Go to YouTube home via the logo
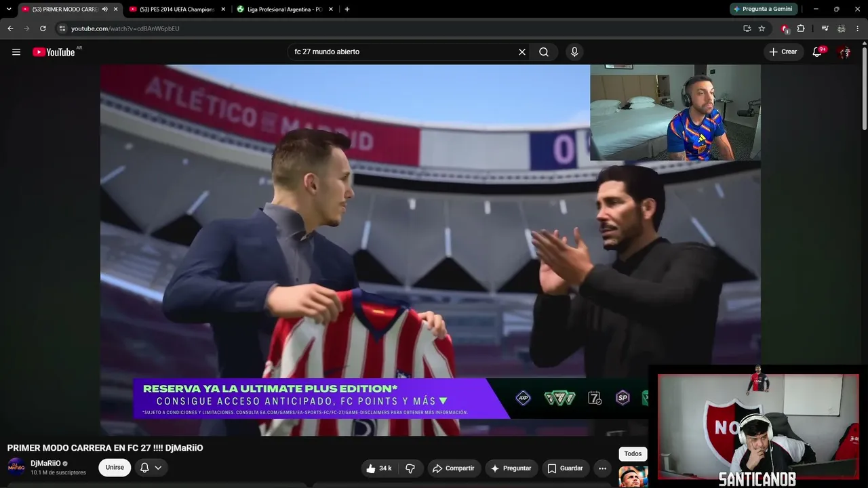This screenshot has width=868, height=488. point(54,52)
